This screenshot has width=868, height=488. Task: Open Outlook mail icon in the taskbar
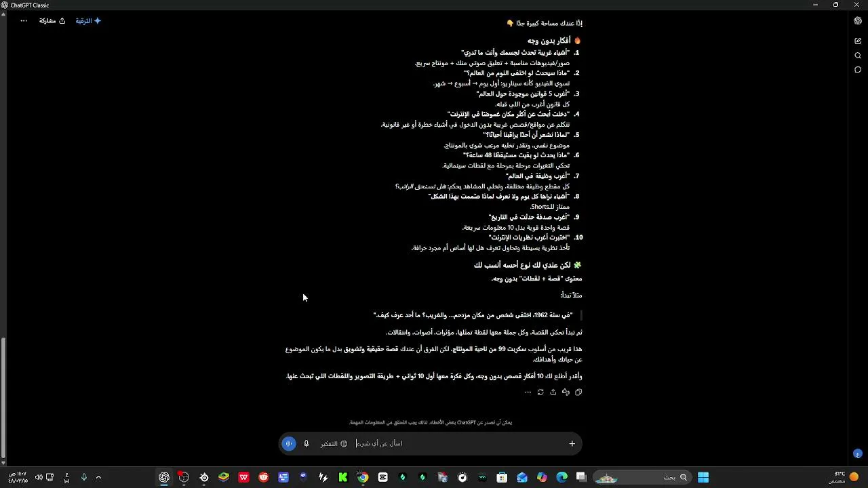[522, 478]
